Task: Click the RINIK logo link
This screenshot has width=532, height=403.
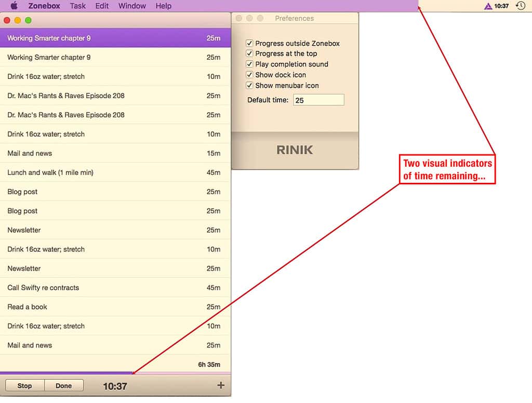Action: [295, 150]
